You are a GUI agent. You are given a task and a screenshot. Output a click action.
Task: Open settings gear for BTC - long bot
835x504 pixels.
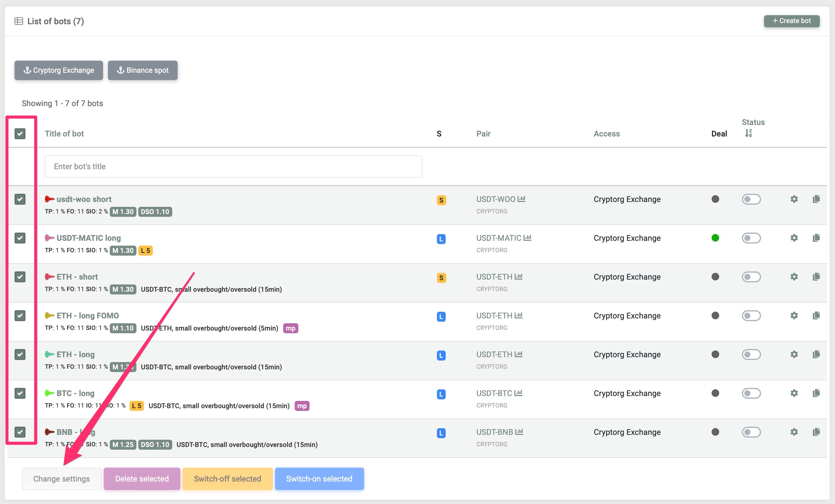tap(794, 393)
